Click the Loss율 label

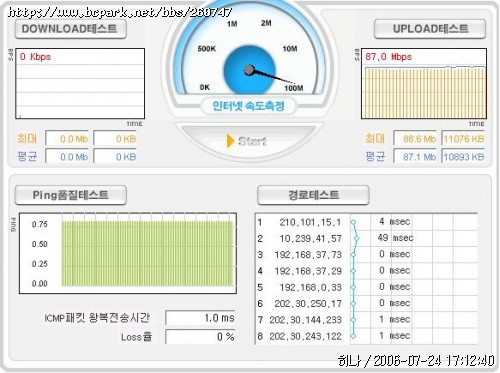(x=136, y=337)
